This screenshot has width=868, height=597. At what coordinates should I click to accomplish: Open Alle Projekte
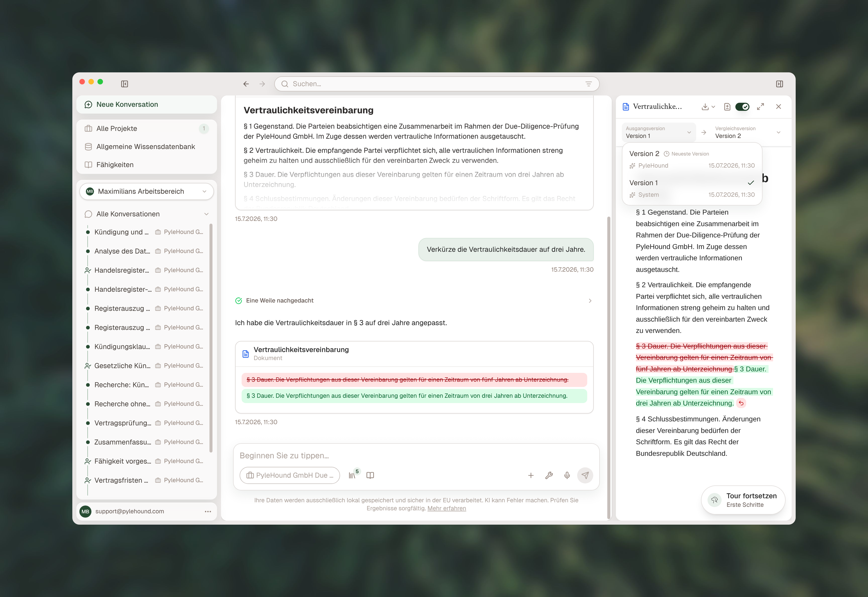tap(146, 128)
